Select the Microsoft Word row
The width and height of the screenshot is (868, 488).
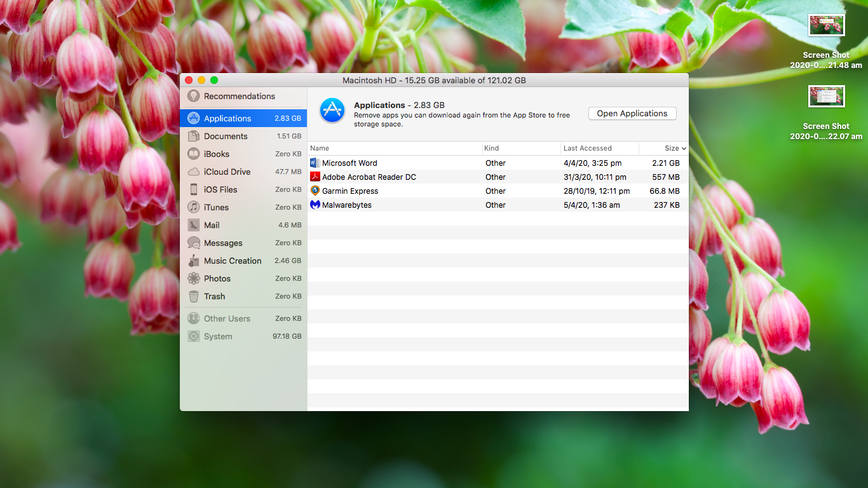[349, 163]
